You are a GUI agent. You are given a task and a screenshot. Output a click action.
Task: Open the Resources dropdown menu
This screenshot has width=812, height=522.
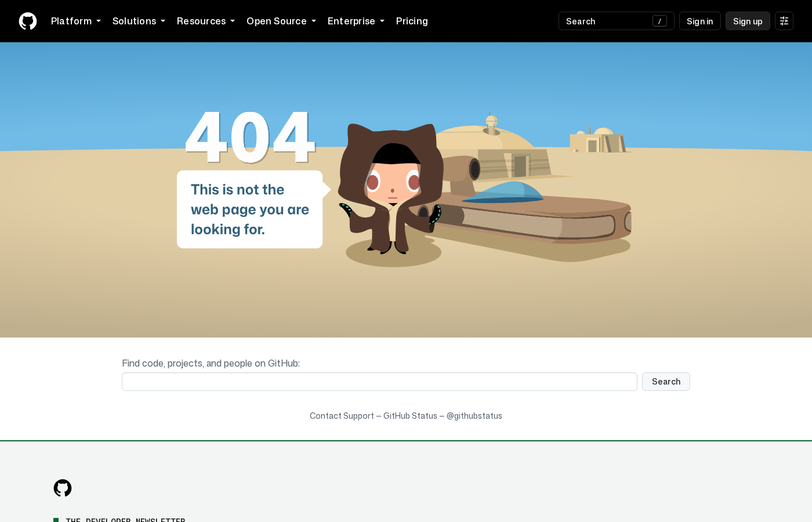(x=206, y=21)
